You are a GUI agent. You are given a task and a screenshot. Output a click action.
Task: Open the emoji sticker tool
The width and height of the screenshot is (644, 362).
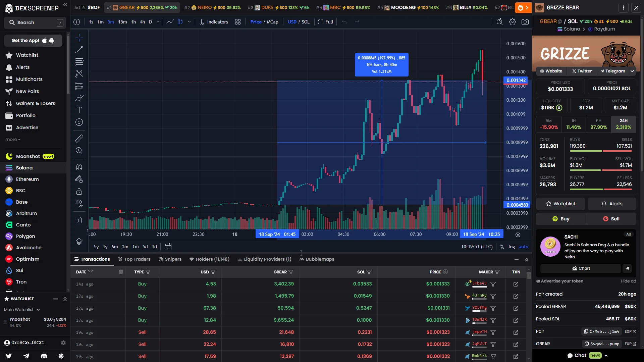(79, 122)
